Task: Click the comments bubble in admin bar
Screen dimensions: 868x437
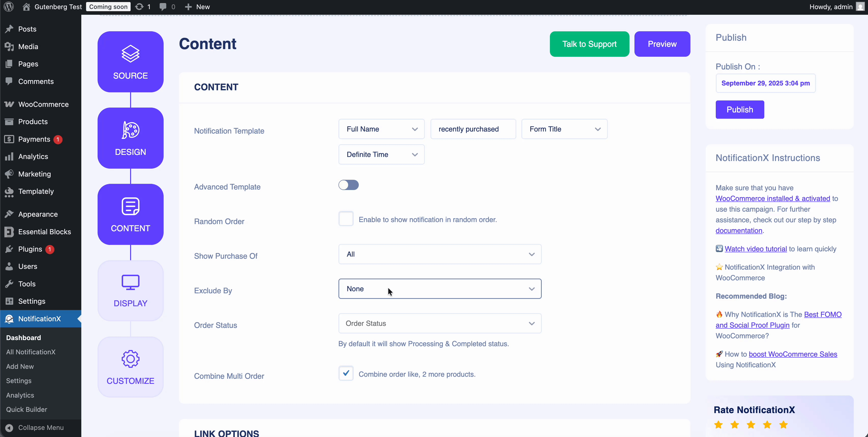Action: [163, 7]
